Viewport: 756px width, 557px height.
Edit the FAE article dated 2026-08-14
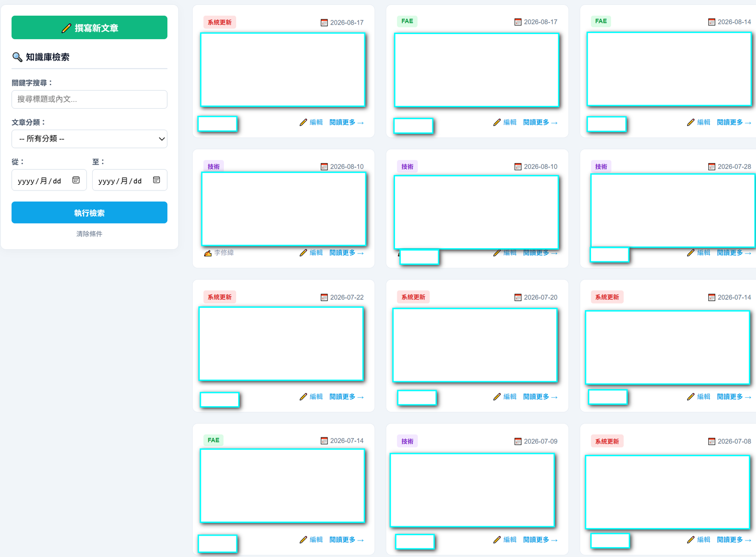tap(699, 122)
